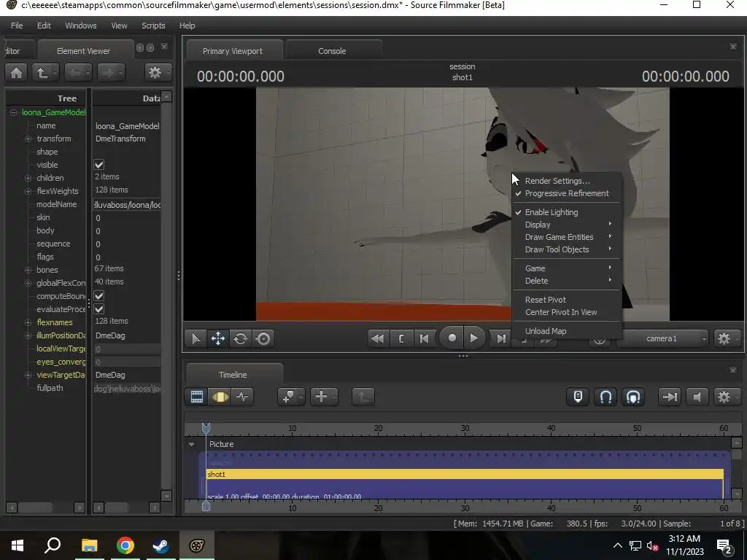Click the playhead marker on the timeline ruler
747x560 pixels.
click(206, 428)
